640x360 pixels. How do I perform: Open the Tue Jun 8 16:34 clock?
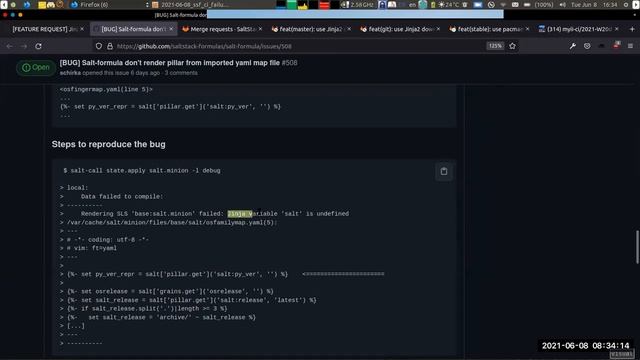tap(594, 4)
